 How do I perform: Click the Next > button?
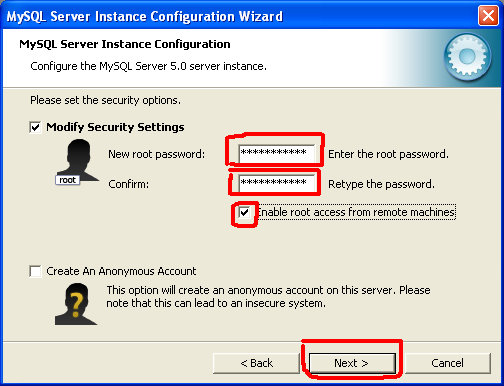352,363
